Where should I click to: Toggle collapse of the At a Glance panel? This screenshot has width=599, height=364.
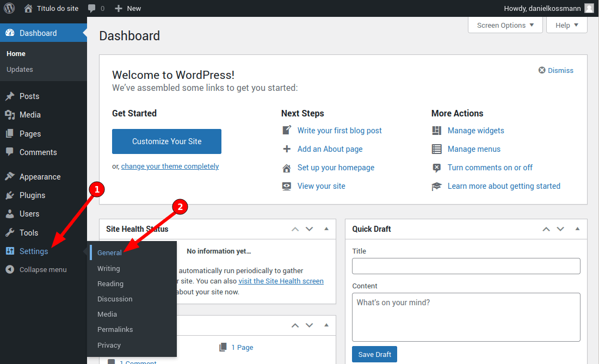pos(326,325)
